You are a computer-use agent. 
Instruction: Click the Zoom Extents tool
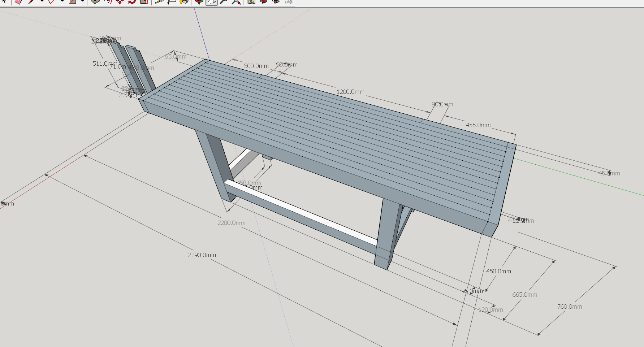[x=236, y=1]
